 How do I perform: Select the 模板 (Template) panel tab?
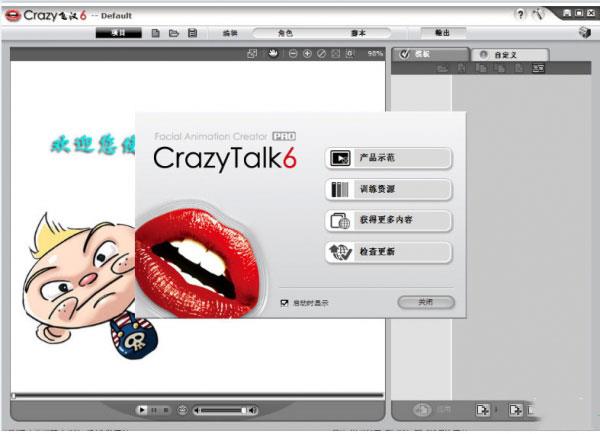[430, 54]
